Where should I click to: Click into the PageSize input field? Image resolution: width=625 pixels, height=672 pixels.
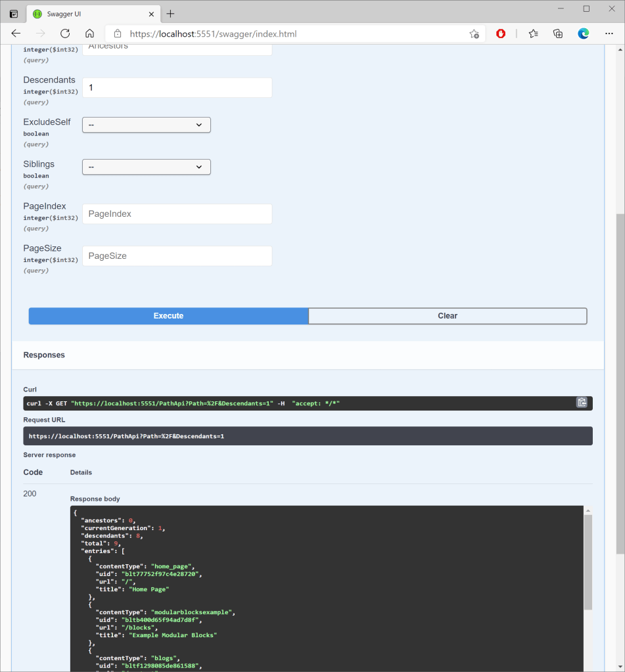click(177, 256)
